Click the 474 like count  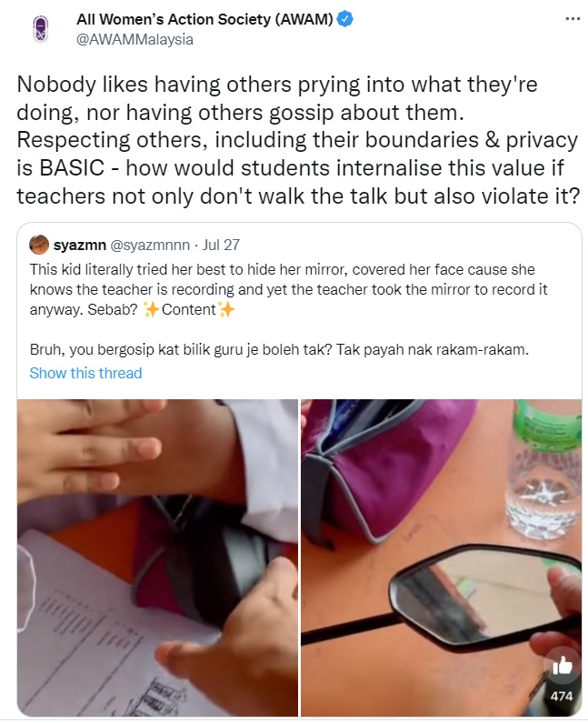pos(562,696)
